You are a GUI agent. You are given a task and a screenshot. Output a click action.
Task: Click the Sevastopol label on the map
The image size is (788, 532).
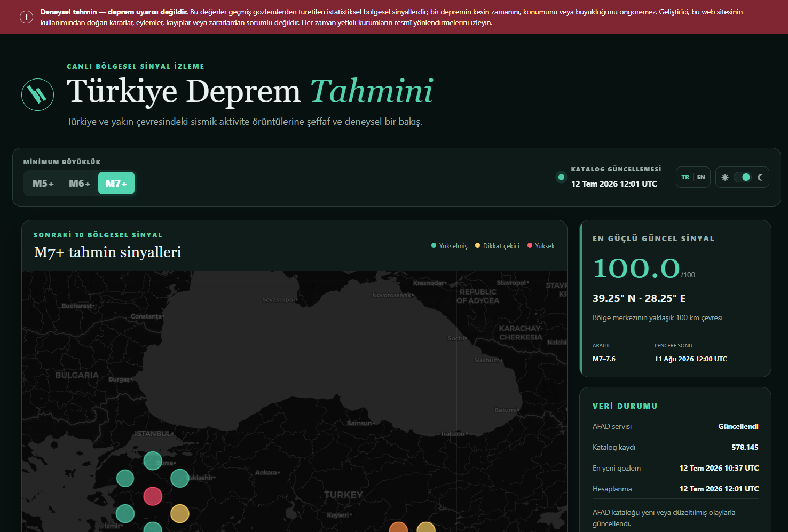coord(279,299)
